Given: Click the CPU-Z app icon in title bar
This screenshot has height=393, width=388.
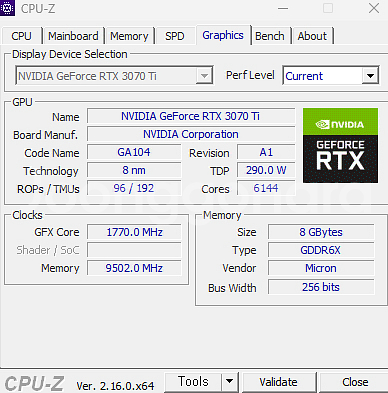Looking at the screenshot, I should pyautogui.click(x=7, y=8).
